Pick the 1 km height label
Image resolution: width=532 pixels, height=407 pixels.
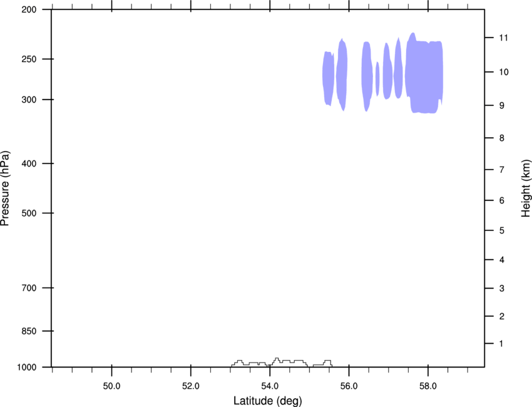[501, 344]
